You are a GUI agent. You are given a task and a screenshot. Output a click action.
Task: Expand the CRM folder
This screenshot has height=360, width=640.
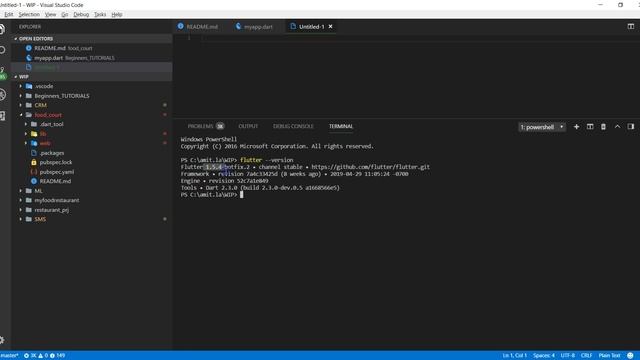tap(40, 105)
